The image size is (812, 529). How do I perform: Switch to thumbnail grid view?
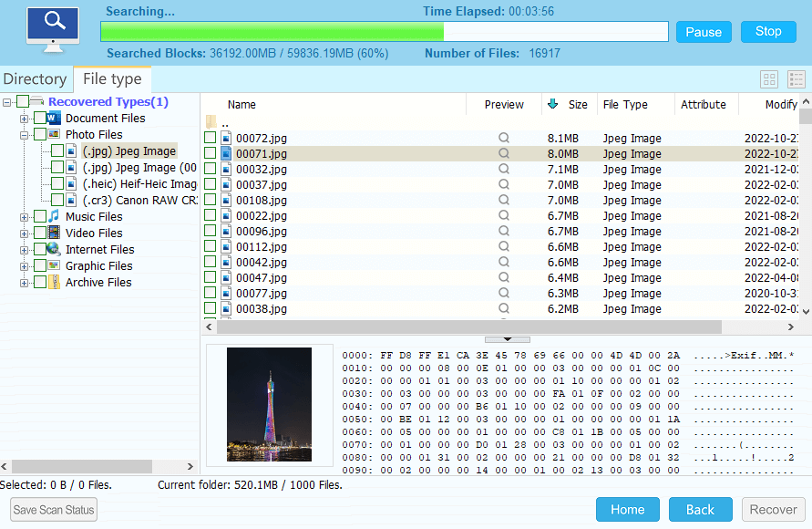pyautogui.click(x=769, y=80)
